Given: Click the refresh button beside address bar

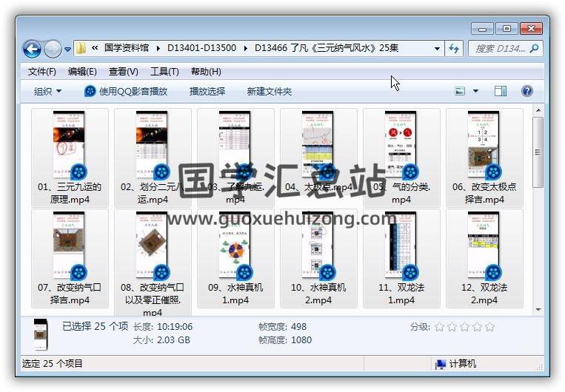Looking at the screenshot, I should [x=455, y=49].
